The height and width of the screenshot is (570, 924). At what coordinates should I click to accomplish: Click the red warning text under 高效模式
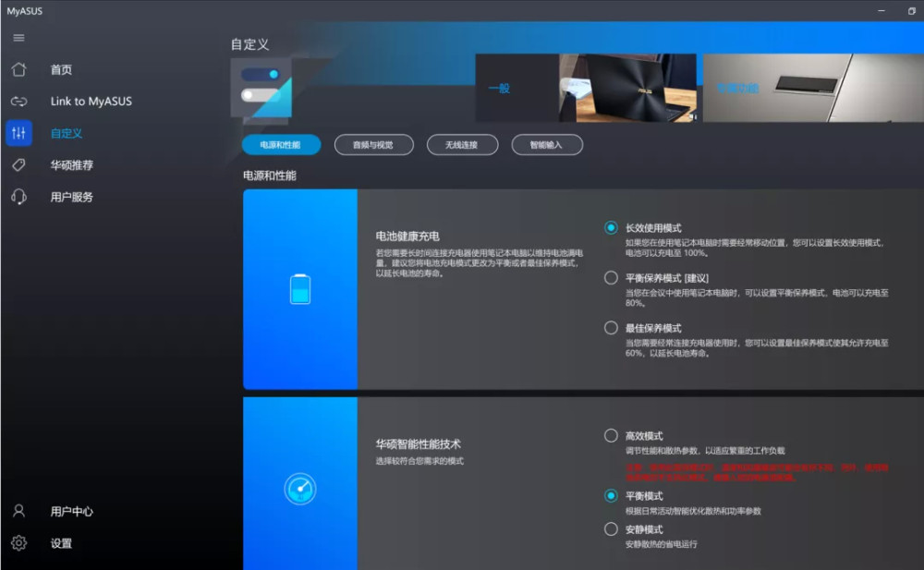tap(757, 473)
